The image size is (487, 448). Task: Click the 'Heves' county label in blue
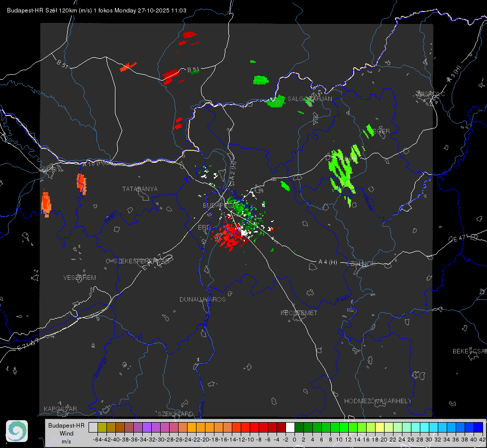click(x=368, y=202)
